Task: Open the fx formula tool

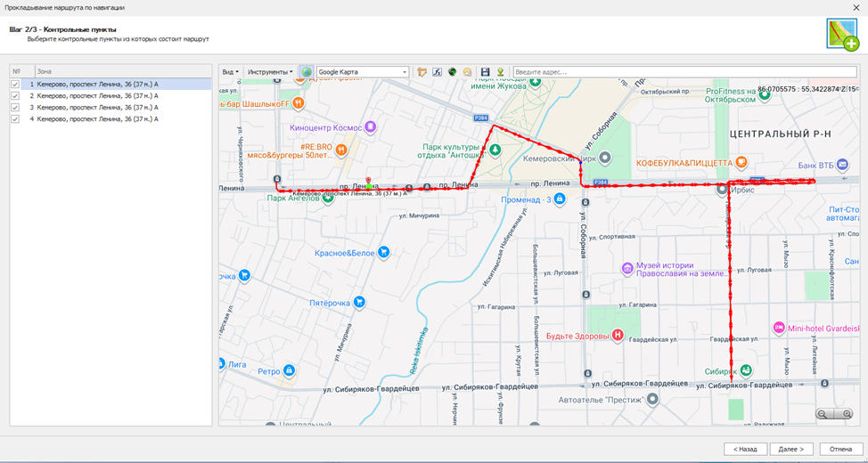Action: 437,72
